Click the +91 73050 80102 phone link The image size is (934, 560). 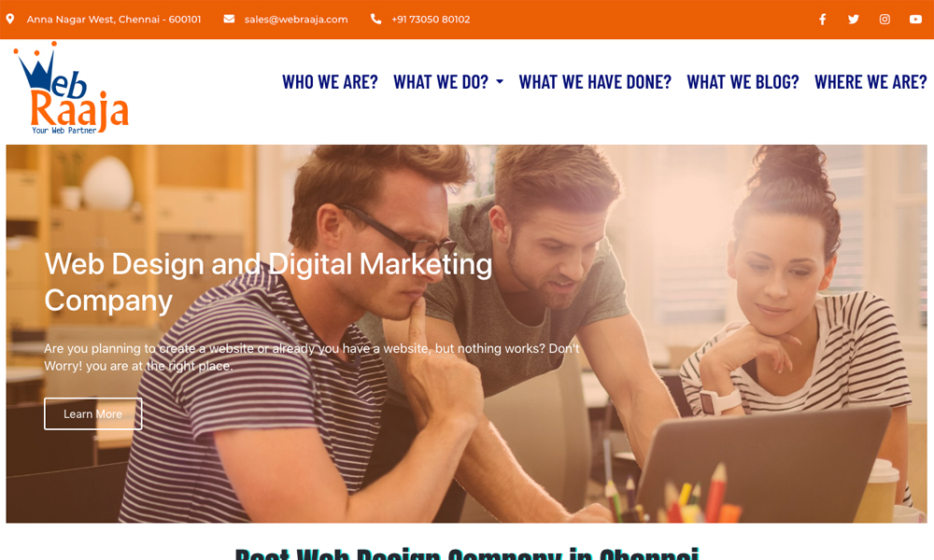click(x=431, y=19)
